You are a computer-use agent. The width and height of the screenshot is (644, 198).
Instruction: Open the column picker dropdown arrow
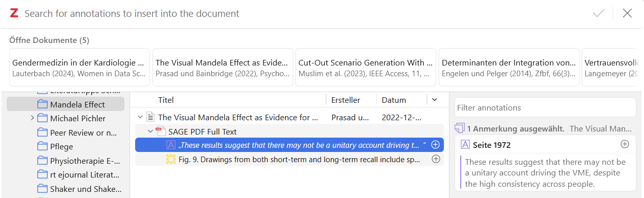click(435, 100)
